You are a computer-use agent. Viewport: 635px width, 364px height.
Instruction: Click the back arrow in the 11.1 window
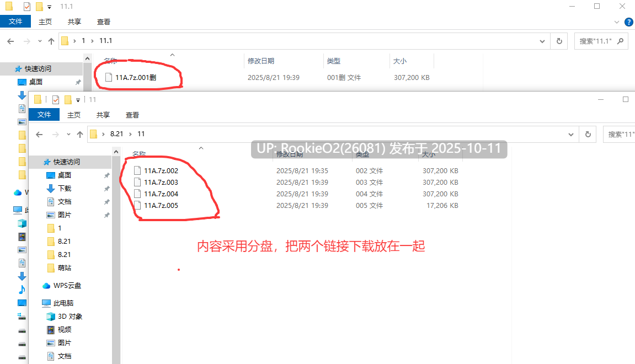point(10,41)
